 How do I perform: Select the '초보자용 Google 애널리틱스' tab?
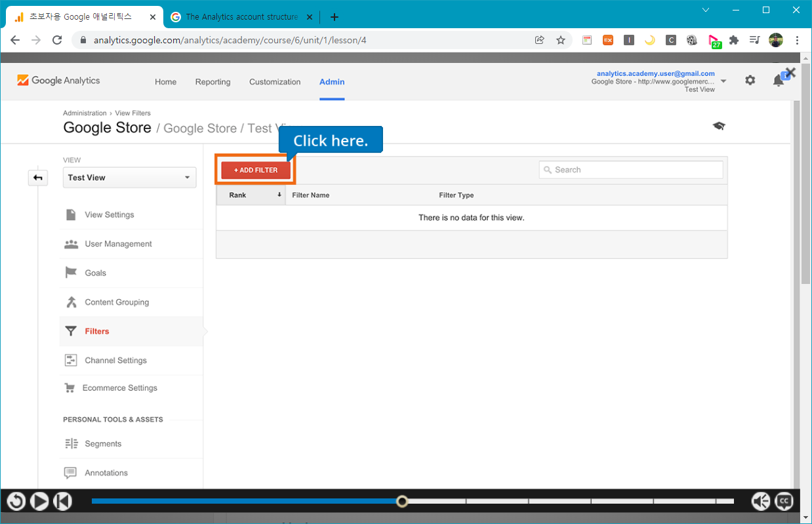(84, 17)
